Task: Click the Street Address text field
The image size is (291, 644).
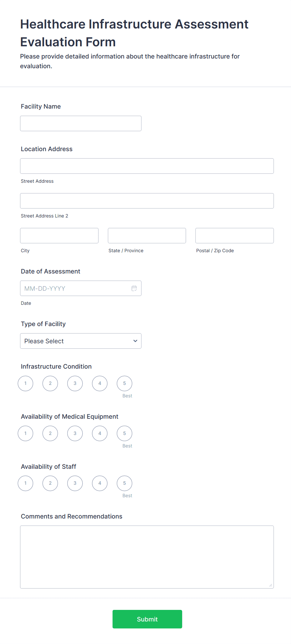Action: click(x=147, y=166)
